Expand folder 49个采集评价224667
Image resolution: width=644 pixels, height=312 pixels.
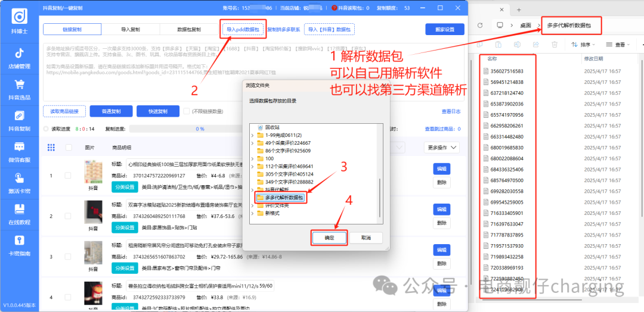[x=252, y=143]
